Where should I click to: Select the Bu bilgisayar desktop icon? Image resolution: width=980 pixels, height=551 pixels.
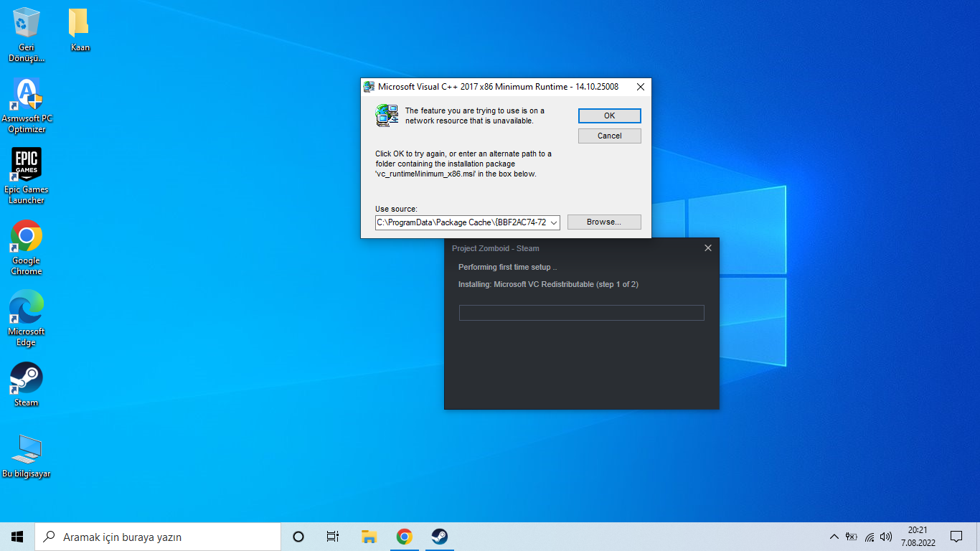click(x=27, y=456)
